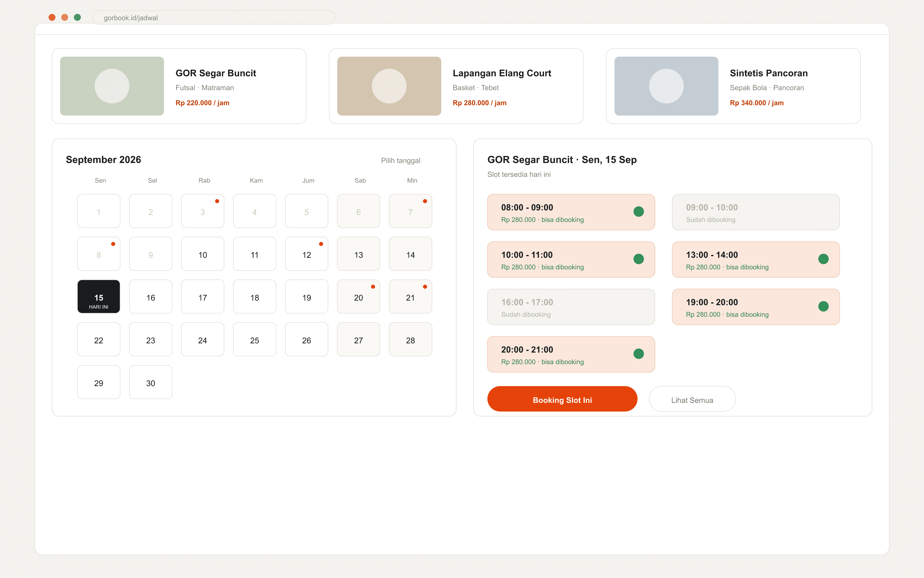Click the September 2026 month heading
This screenshot has width=924, height=578.
click(103, 160)
